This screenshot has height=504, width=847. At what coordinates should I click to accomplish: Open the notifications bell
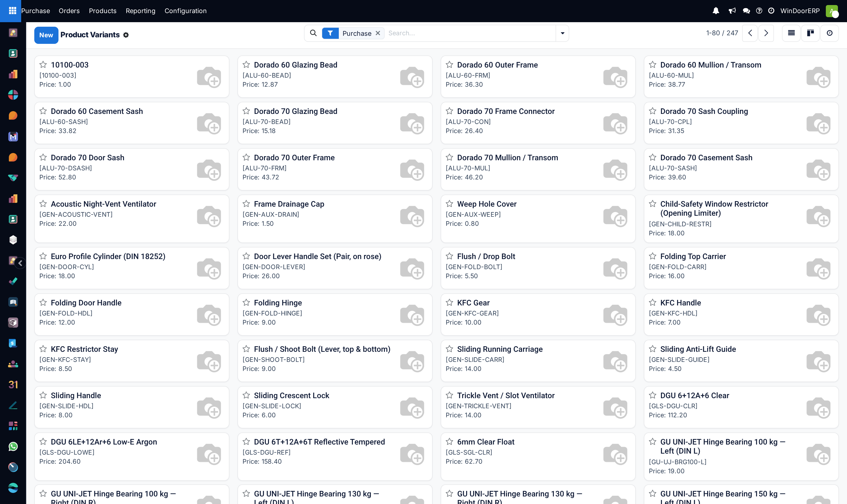(716, 11)
